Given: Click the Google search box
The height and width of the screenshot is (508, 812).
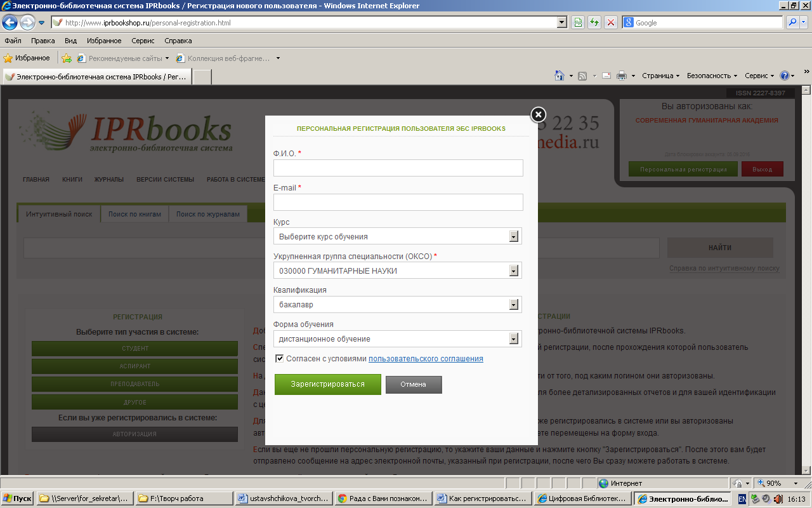Looking at the screenshot, I should pos(703,22).
